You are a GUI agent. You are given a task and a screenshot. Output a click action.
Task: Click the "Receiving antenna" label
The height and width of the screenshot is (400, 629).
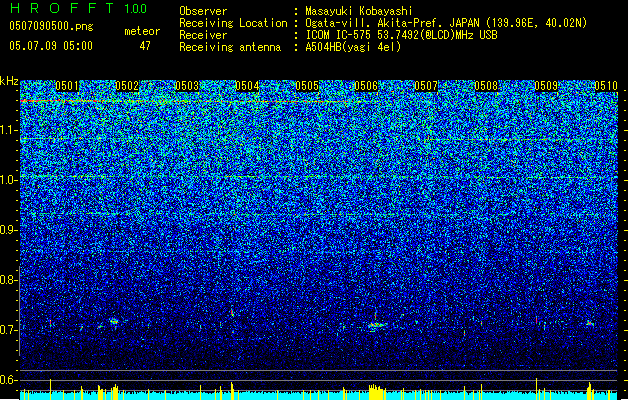coord(230,47)
